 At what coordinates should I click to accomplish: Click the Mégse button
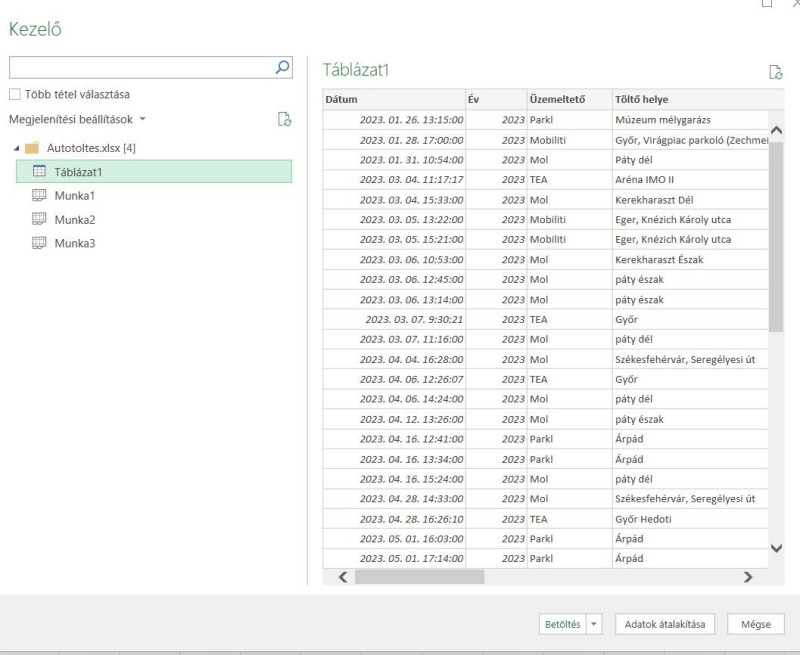(756, 624)
